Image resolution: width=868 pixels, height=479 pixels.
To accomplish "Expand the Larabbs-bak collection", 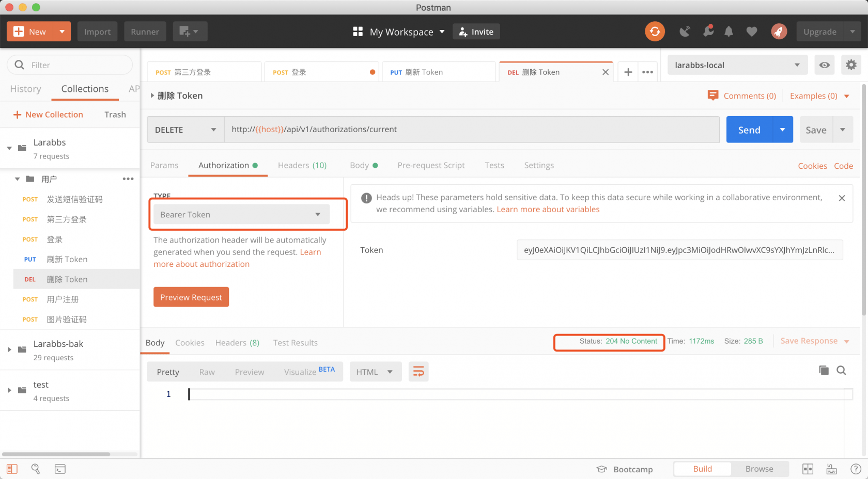I will 9,349.
